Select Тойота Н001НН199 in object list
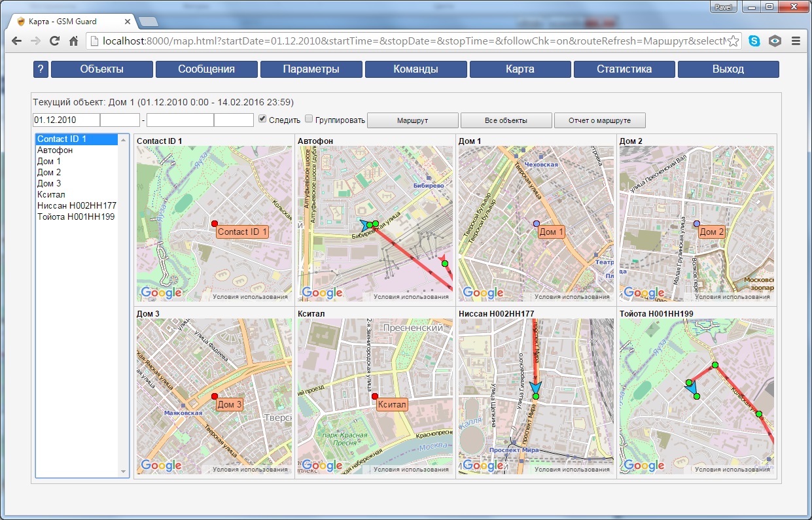Image resolution: width=812 pixels, height=520 pixels. coord(77,217)
